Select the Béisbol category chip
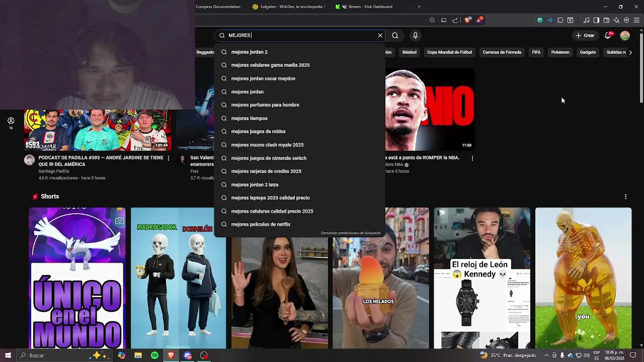Viewport: 644px width, 362px height. click(x=409, y=52)
